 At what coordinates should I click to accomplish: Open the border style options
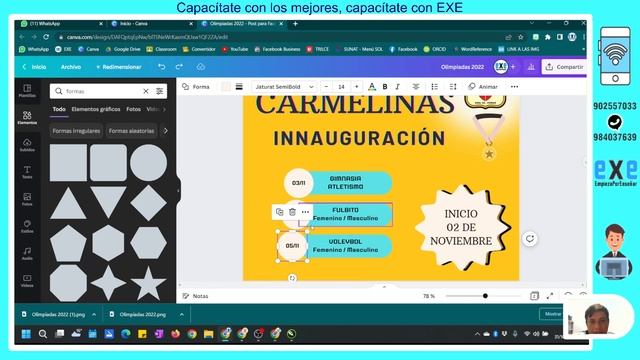click(239, 87)
